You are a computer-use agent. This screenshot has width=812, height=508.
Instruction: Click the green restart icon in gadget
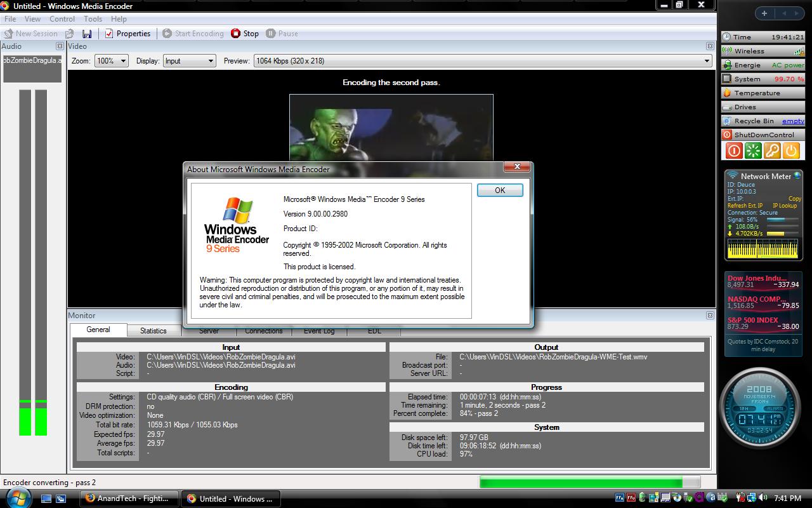point(753,150)
